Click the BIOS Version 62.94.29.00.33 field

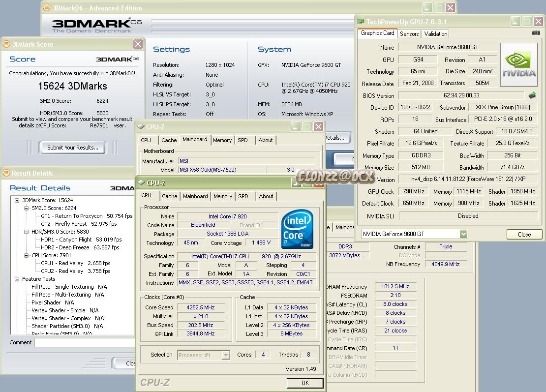(461, 95)
